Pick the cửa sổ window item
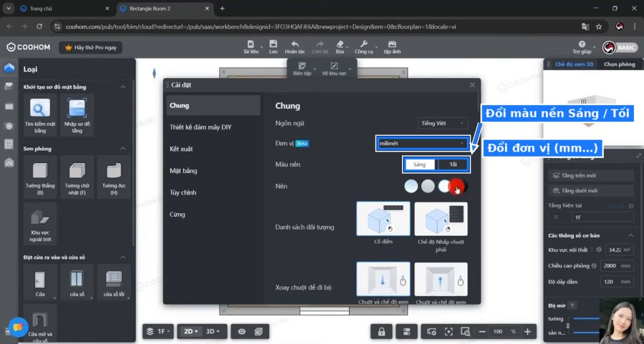This screenshot has height=344, width=644. click(x=77, y=282)
